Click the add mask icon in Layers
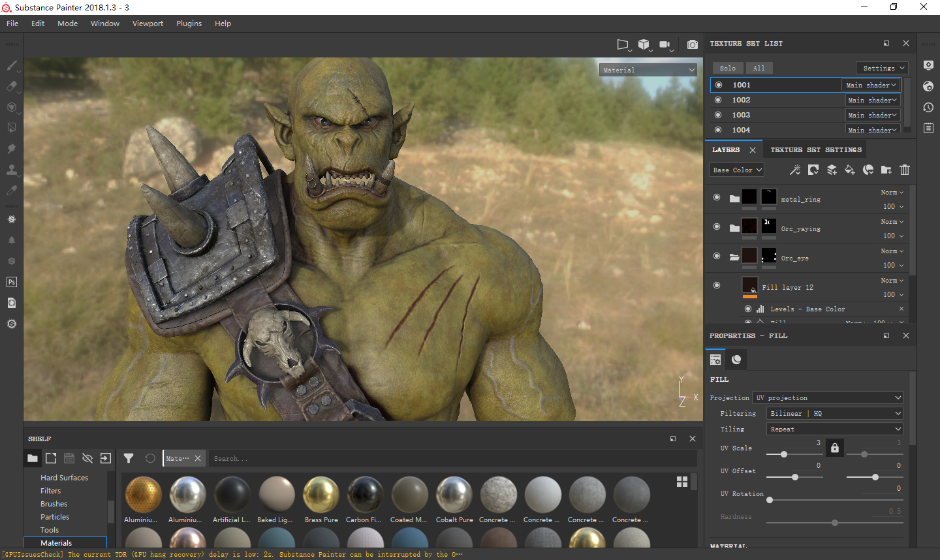The image size is (940, 560). pyautogui.click(x=813, y=170)
